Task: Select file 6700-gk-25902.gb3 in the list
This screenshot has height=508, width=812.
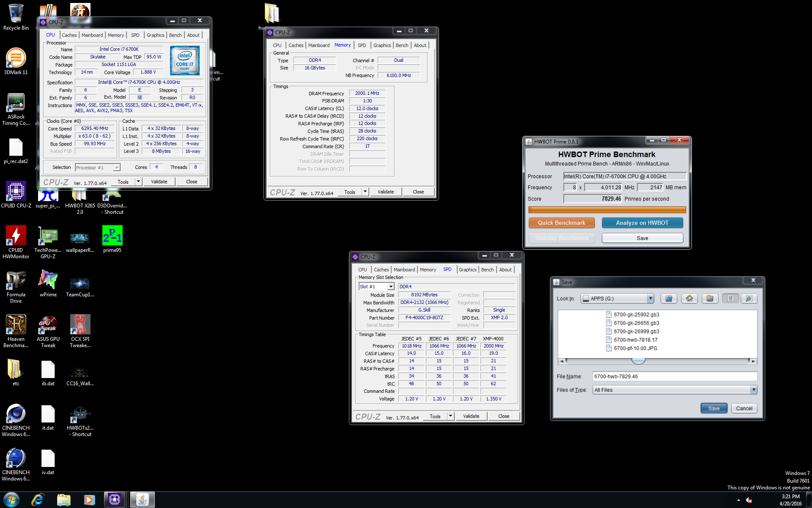Action: point(633,314)
